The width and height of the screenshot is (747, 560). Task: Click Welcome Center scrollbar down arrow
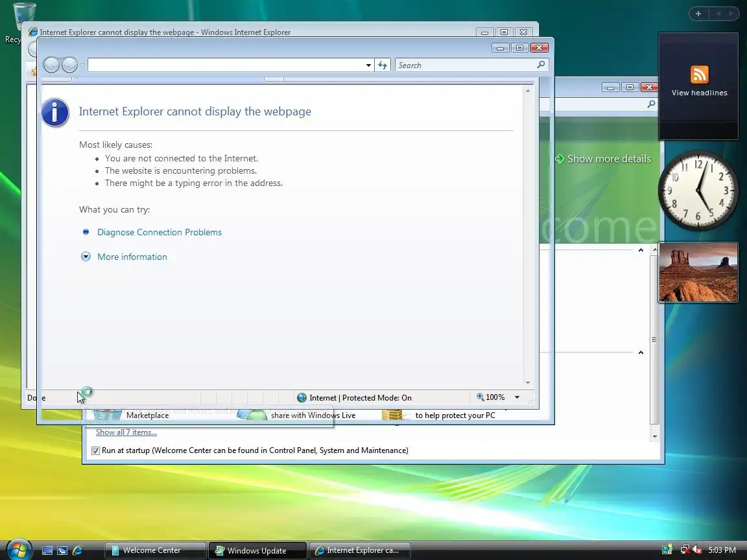(x=654, y=436)
